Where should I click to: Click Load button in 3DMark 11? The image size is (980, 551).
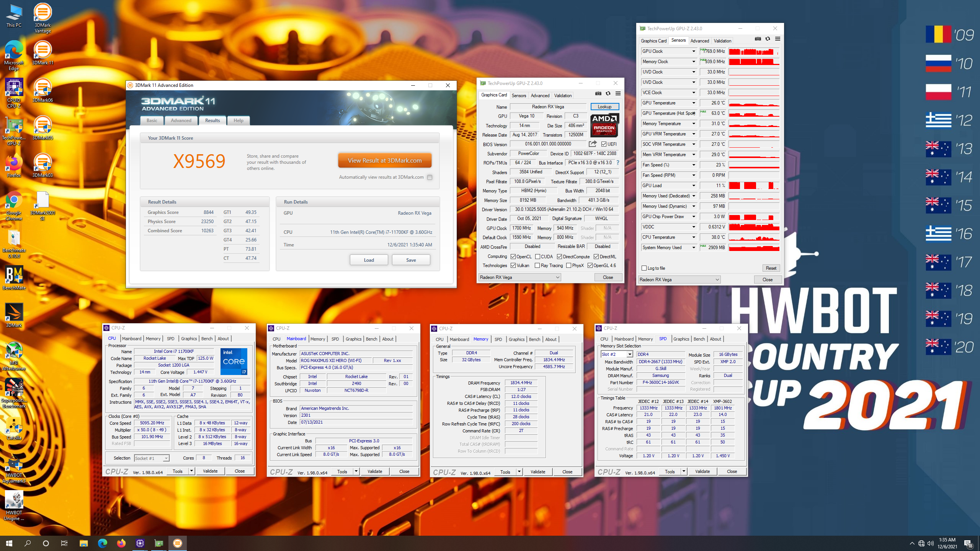point(369,260)
